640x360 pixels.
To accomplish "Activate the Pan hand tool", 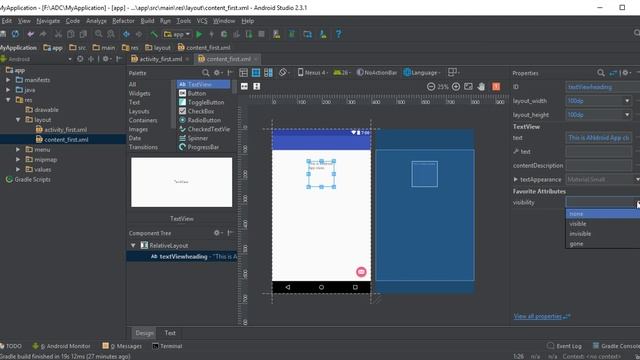I will pyautogui.click(x=482, y=87).
